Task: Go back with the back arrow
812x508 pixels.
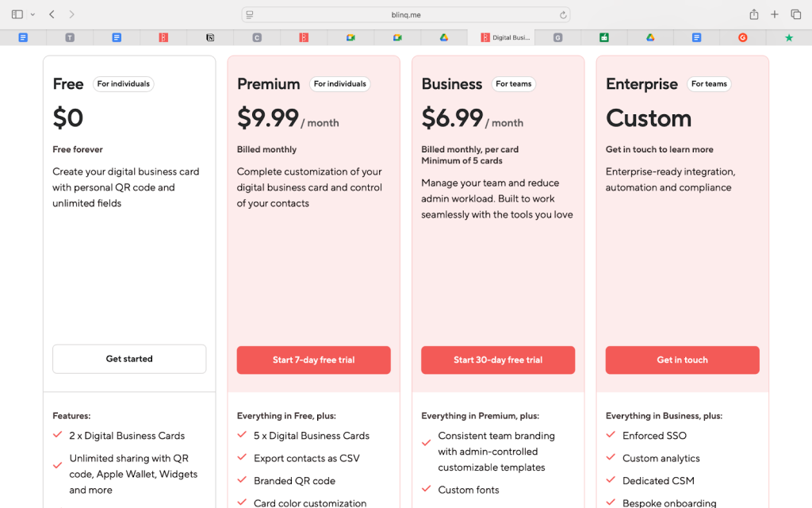Action: point(52,14)
